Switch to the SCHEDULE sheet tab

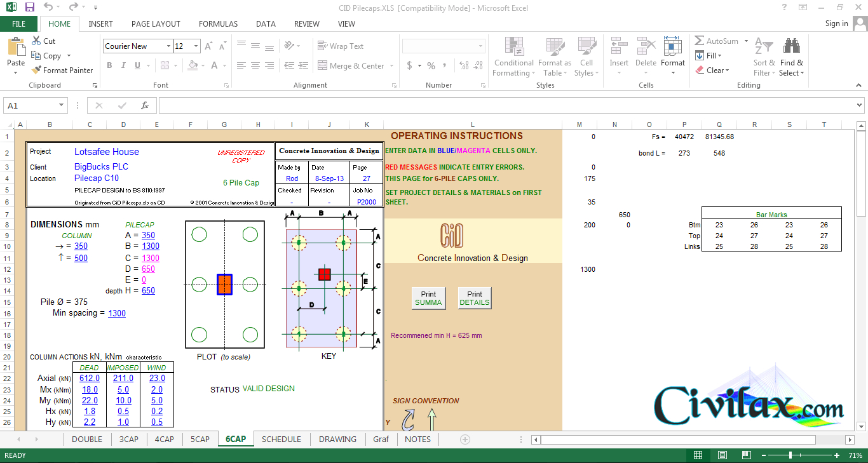tap(281, 439)
